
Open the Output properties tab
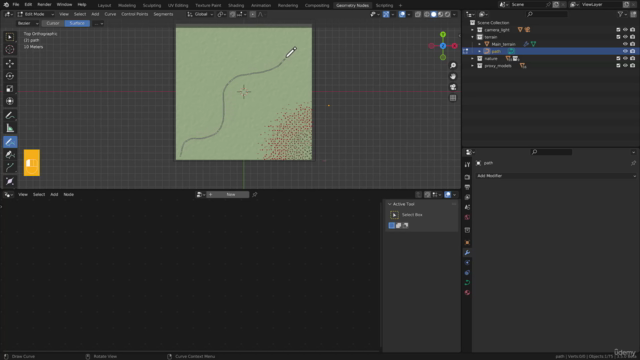(467, 187)
